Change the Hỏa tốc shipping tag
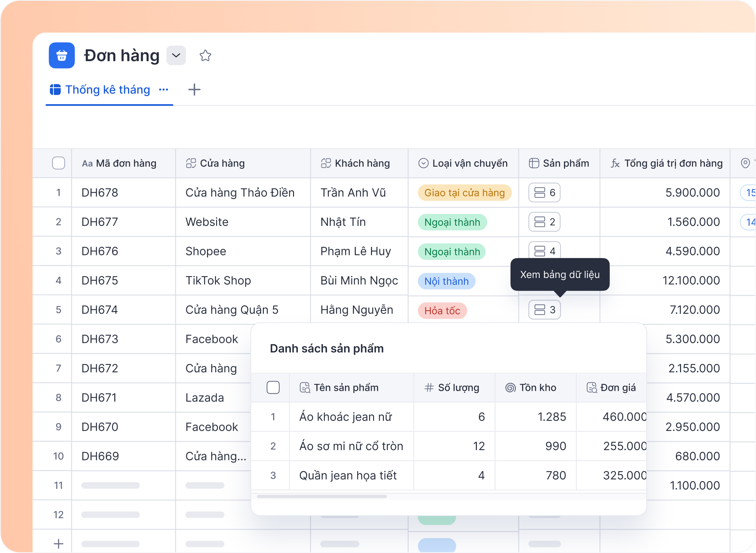The width and height of the screenshot is (756, 553). [x=442, y=311]
